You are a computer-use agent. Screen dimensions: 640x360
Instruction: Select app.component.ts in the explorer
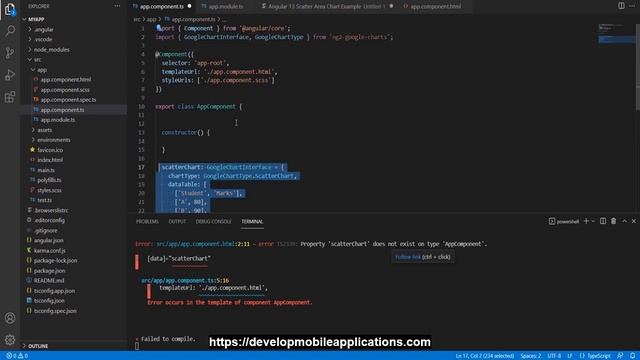point(62,110)
